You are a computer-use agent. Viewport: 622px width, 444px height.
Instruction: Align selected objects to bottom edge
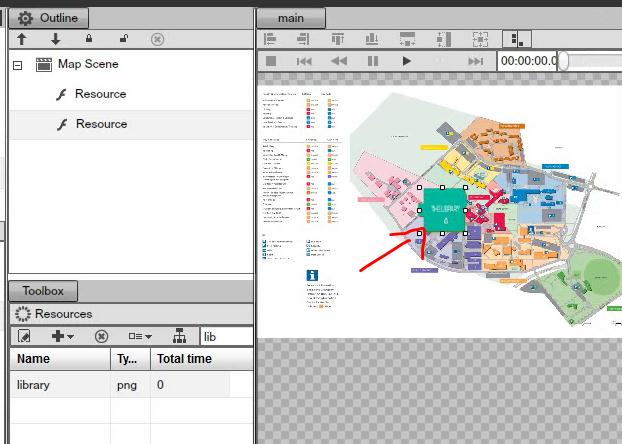pos(372,39)
